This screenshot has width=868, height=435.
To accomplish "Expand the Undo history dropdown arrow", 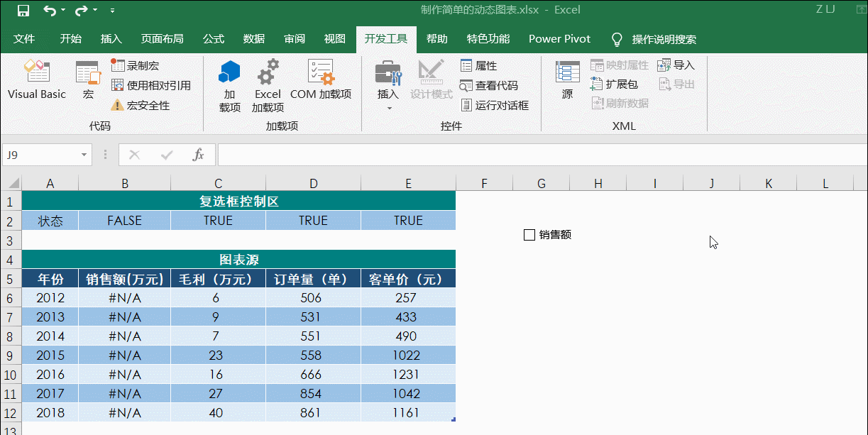I will (64, 11).
